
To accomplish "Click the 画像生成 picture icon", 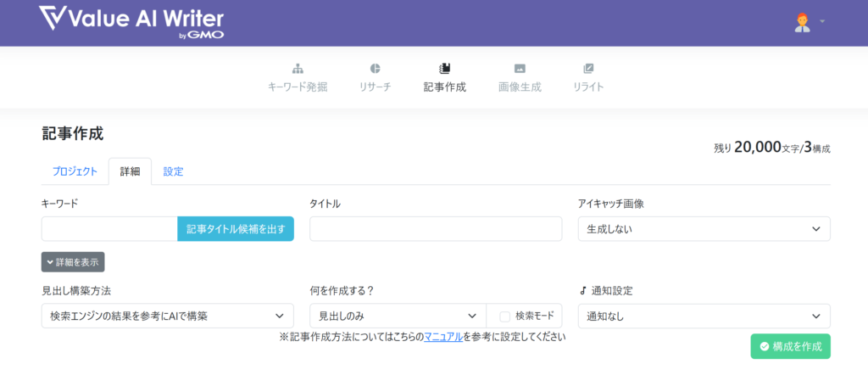I will click(520, 69).
